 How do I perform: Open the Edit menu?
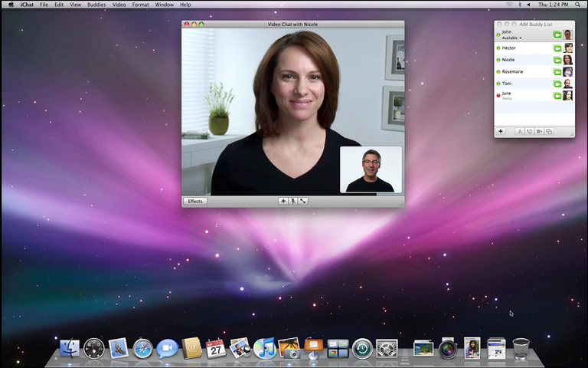(x=59, y=5)
